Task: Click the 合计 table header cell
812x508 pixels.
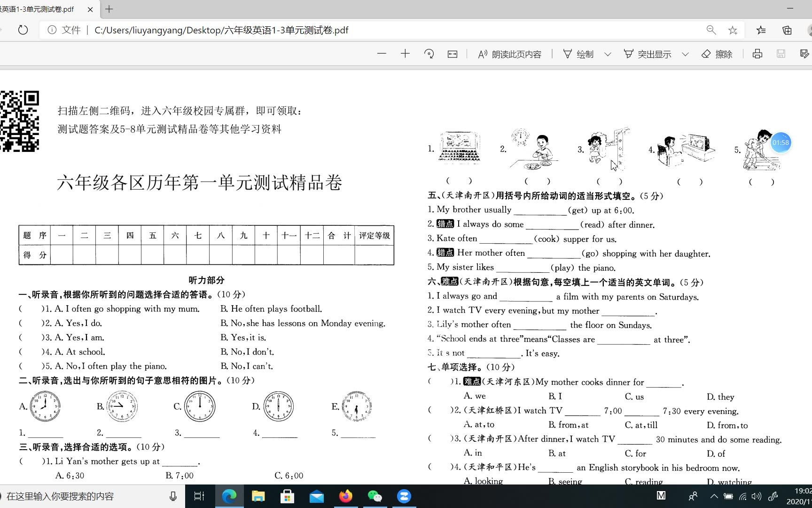Action: 339,236
